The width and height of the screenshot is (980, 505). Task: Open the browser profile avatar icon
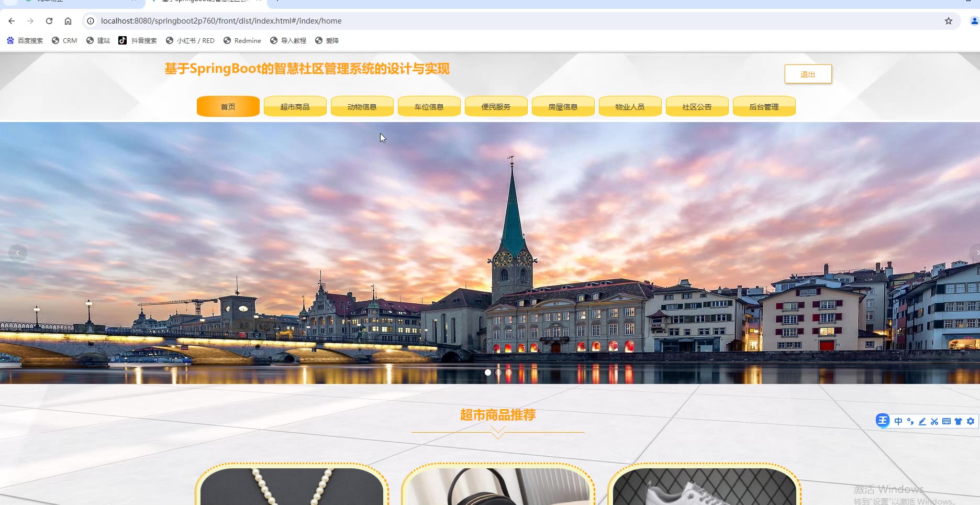click(974, 21)
